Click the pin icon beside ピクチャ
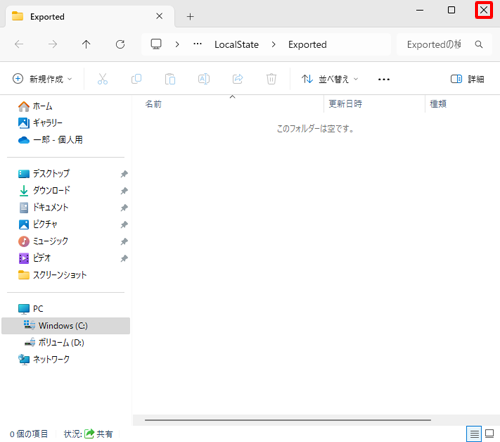Screen dimensions: 500x442 click(x=124, y=224)
